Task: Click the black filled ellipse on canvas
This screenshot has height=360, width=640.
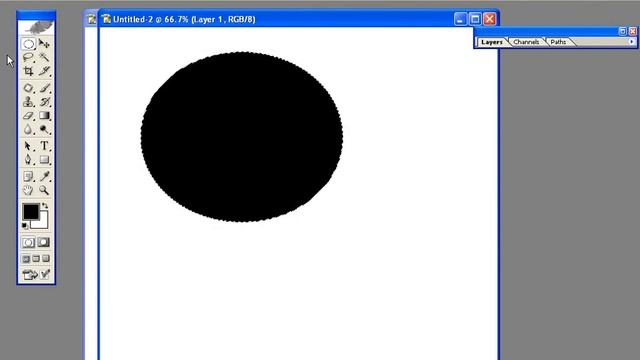Action: 242,137
